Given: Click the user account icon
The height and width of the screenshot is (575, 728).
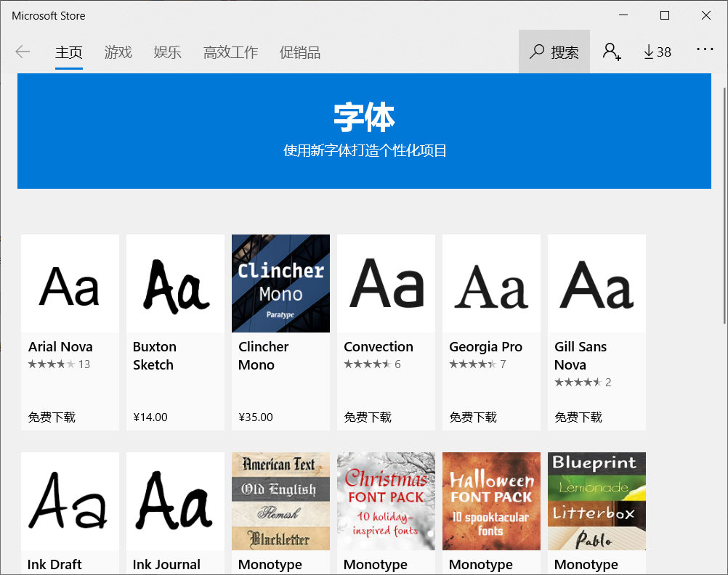Looking at the screenshot, I should tap(612, 52).
